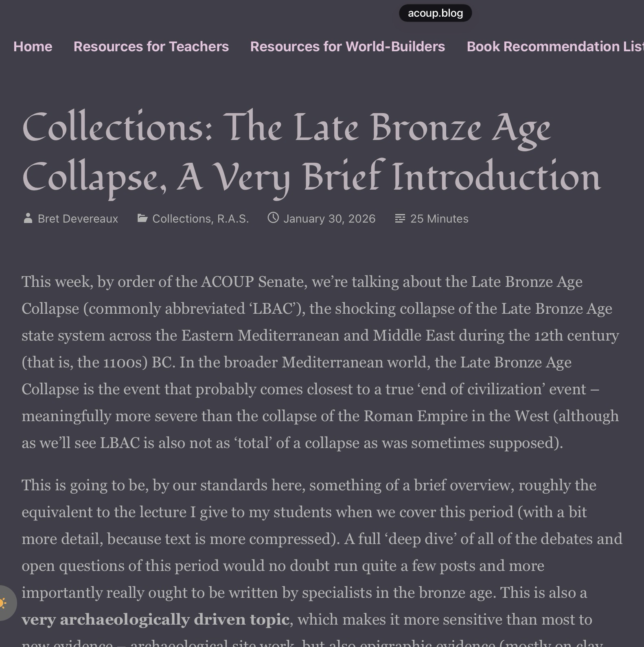This screenshot has height=647, width=644.
Task: Click the 25 Minutes reading time
Action: (x=439, y=219)
